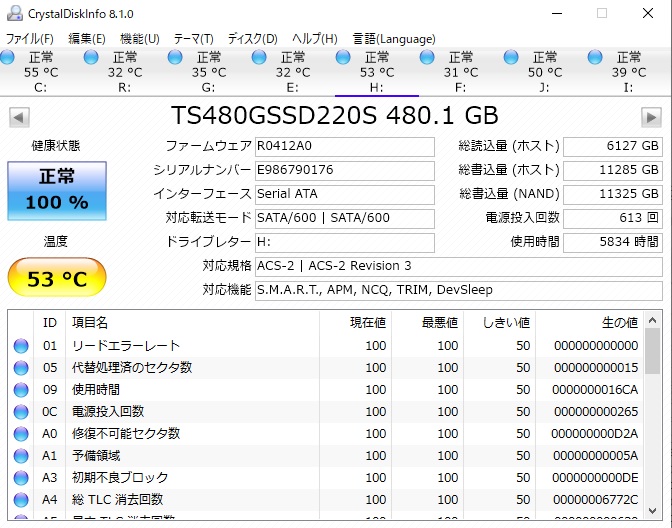The width and height of the screenshot is (672, 528).
Task: Open the 編集(E) menu
Action: 87,39
